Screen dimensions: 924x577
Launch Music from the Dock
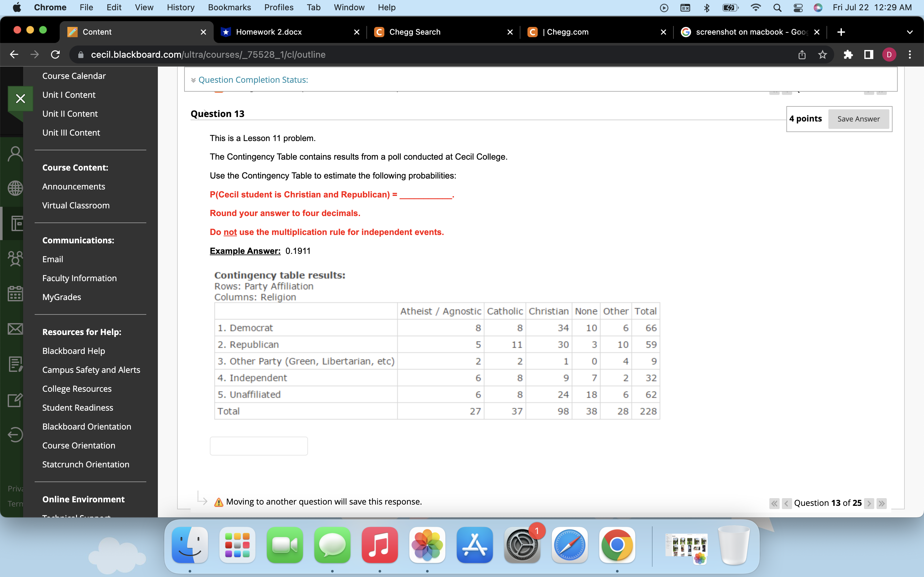tap(380, 545)
